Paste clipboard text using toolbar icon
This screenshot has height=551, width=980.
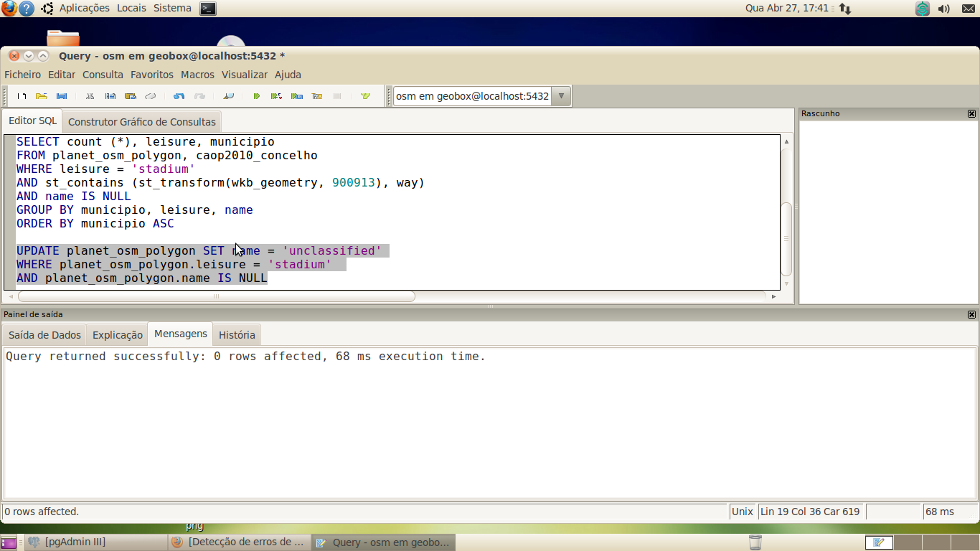131,96
